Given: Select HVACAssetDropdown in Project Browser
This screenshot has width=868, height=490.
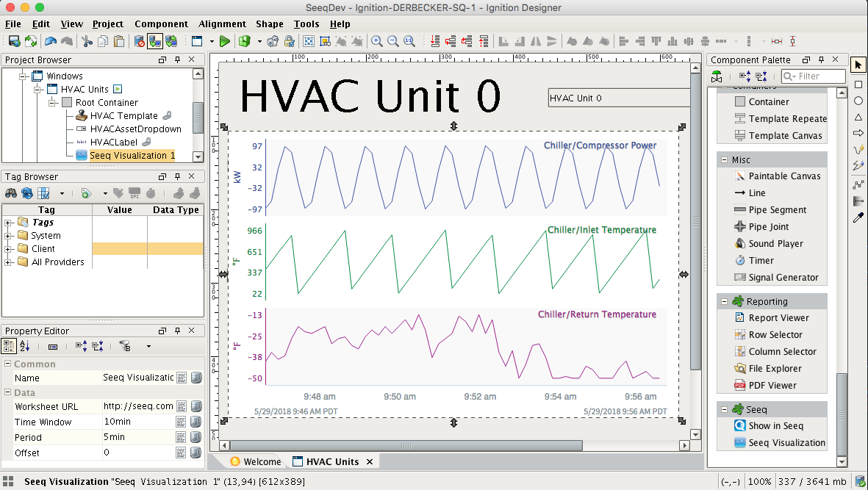Looking at the screenshot, I should 135,129.
